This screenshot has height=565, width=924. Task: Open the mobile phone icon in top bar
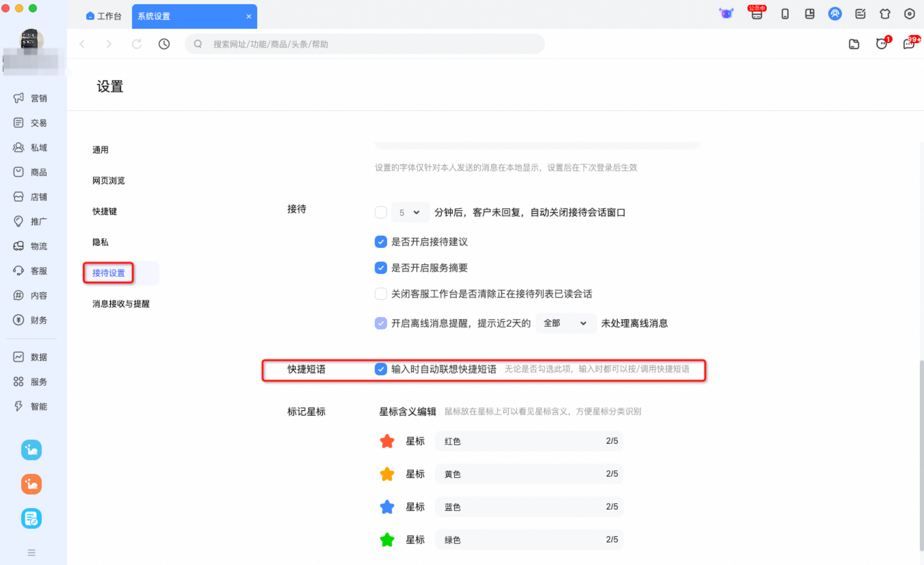[x=785, y=14]
